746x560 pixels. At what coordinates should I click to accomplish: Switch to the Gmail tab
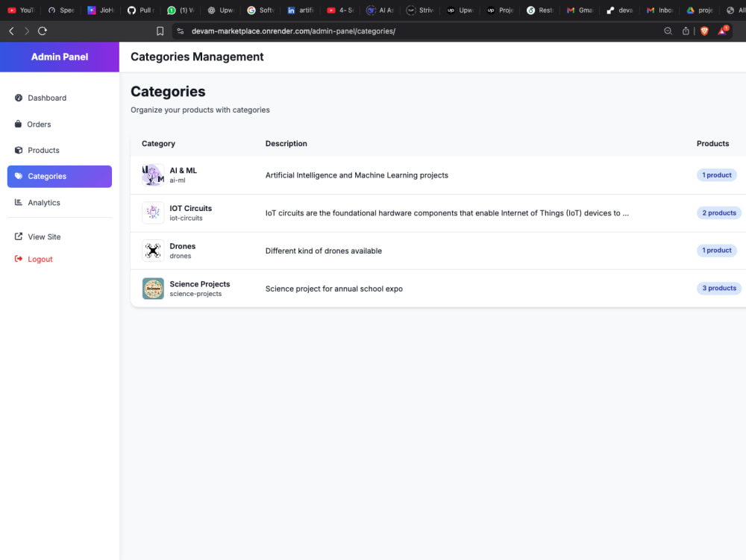click(x=580, y=10)
